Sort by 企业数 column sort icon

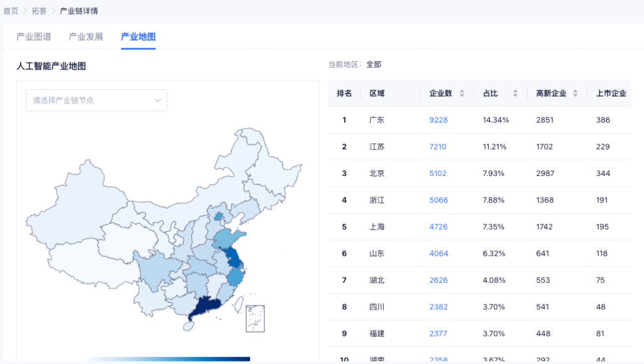pyautogui.click(x=462, y=94)
